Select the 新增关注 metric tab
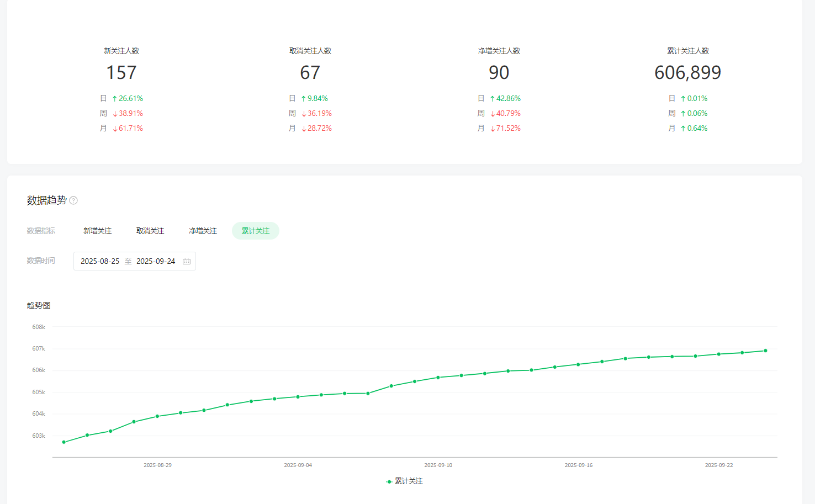 pyautogui.click(x=97, y=231)
